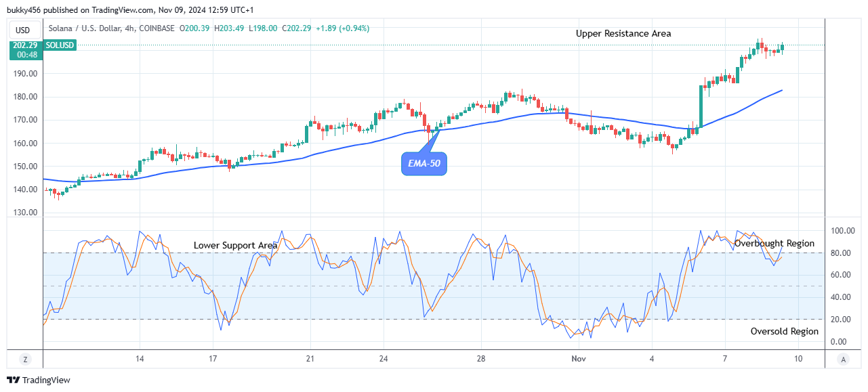
Task: Click 'Oversold Region' text annotation
Action: pyautogui.click(x=785, y=331)
